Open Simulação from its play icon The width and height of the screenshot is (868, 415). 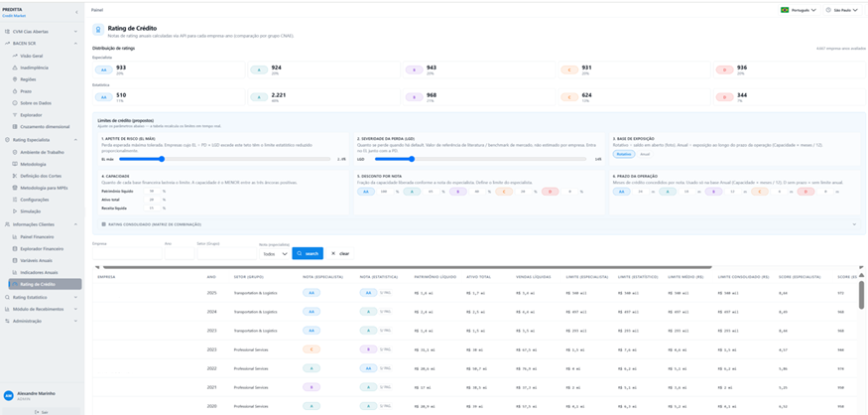click(x=15, y=211)
